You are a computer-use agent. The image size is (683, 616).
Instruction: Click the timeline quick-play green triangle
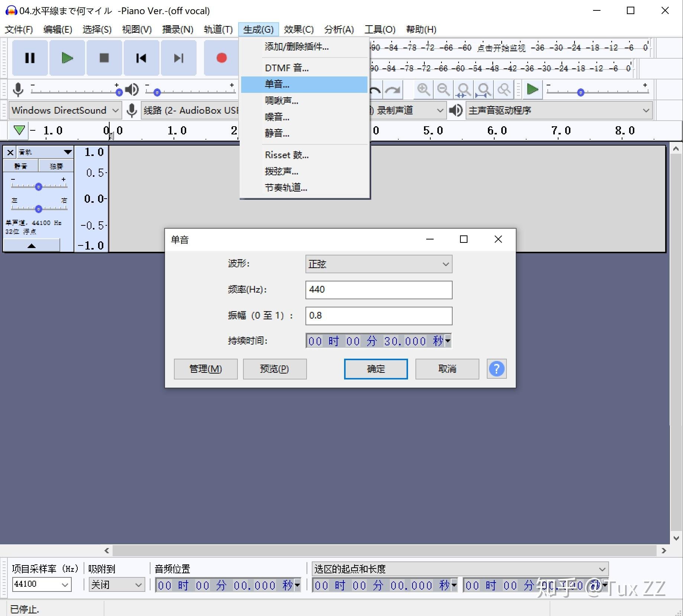19,130
